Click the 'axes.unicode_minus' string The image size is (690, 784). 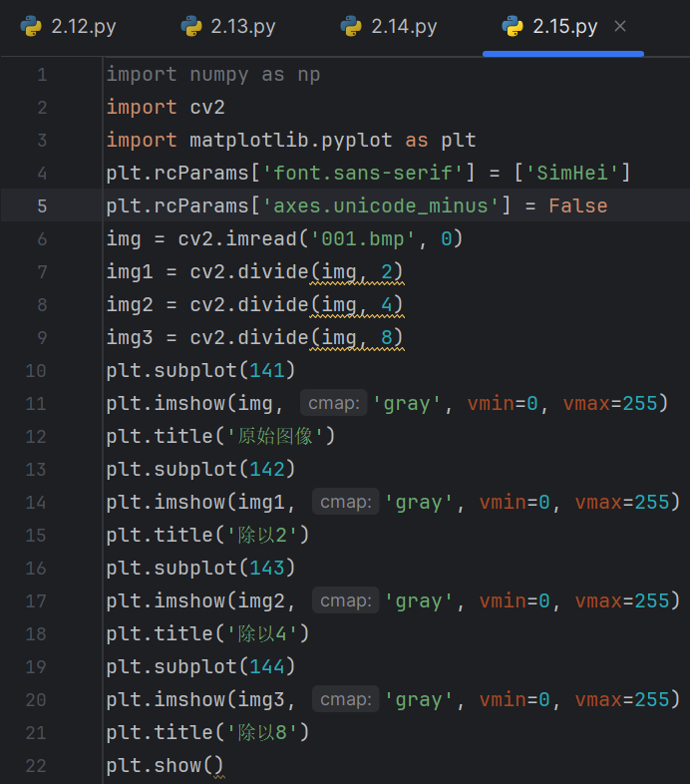click(381, 206)
